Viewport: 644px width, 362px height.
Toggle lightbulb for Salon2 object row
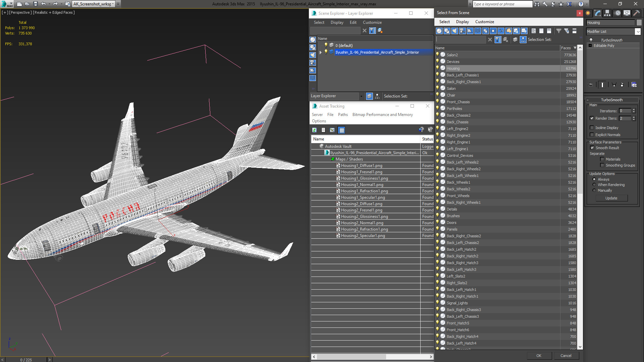point(437,55)
